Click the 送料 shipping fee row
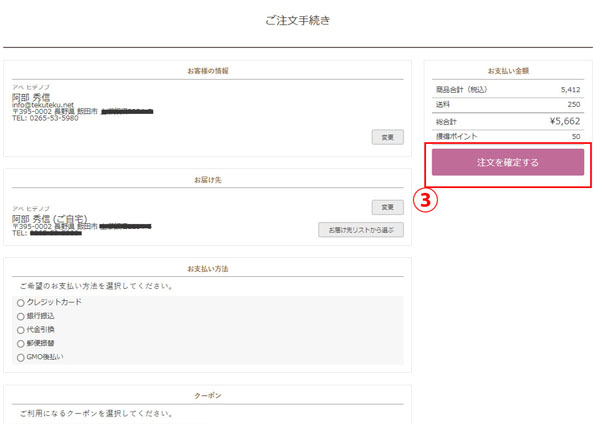The image size is (600, 424). click(x=507, y=104)
